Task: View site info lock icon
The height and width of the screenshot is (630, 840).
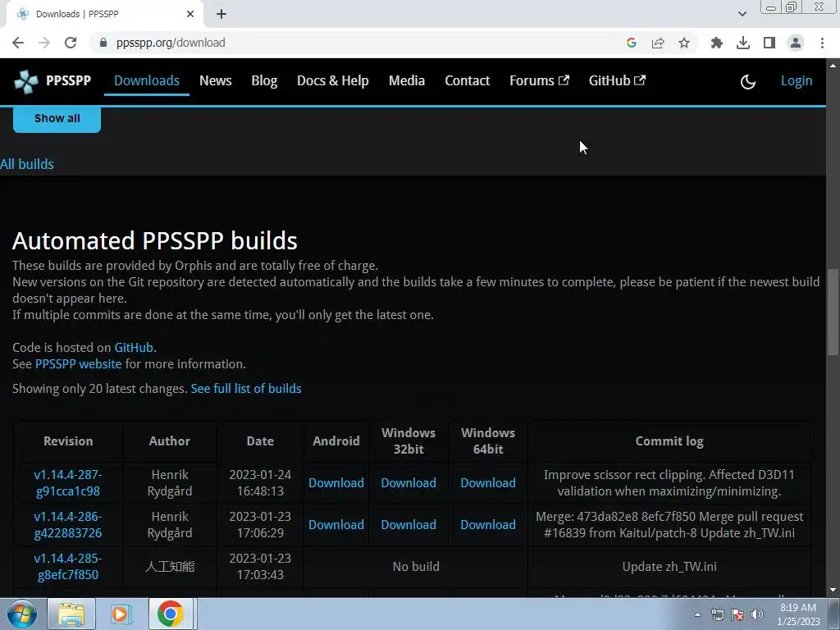Action: (103, 43)
